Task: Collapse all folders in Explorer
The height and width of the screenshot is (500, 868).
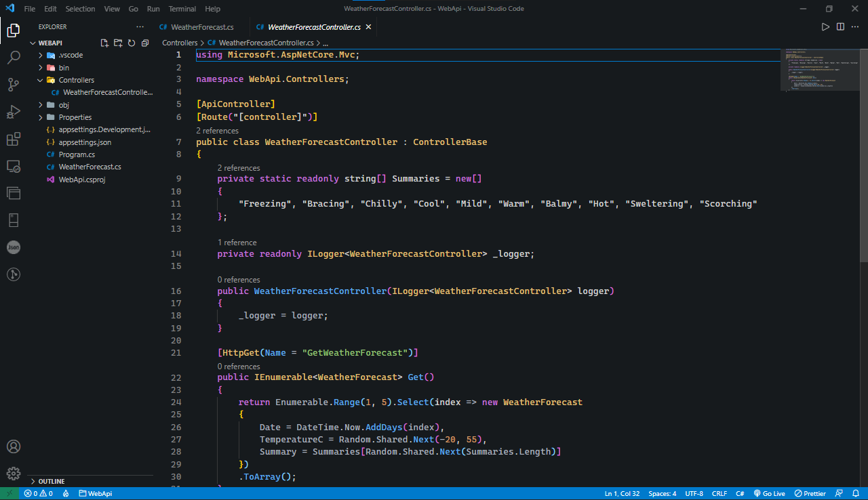Action: 145,43
